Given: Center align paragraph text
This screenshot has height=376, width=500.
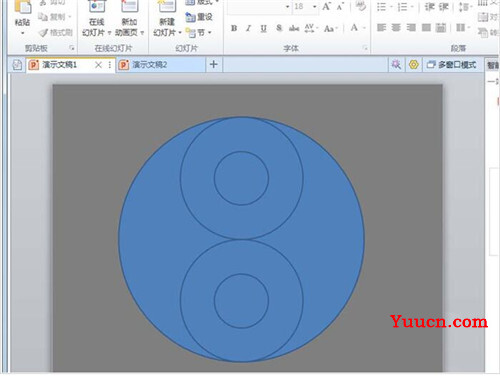Looking at the screenshot, I should coord(396,28).
